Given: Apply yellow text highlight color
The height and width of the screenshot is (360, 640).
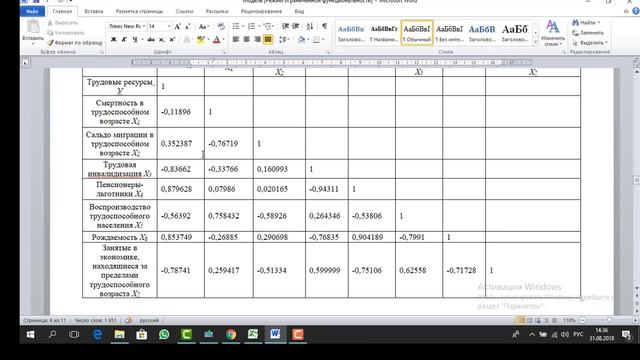Looking at the screenshot, I should pos(200,40).
